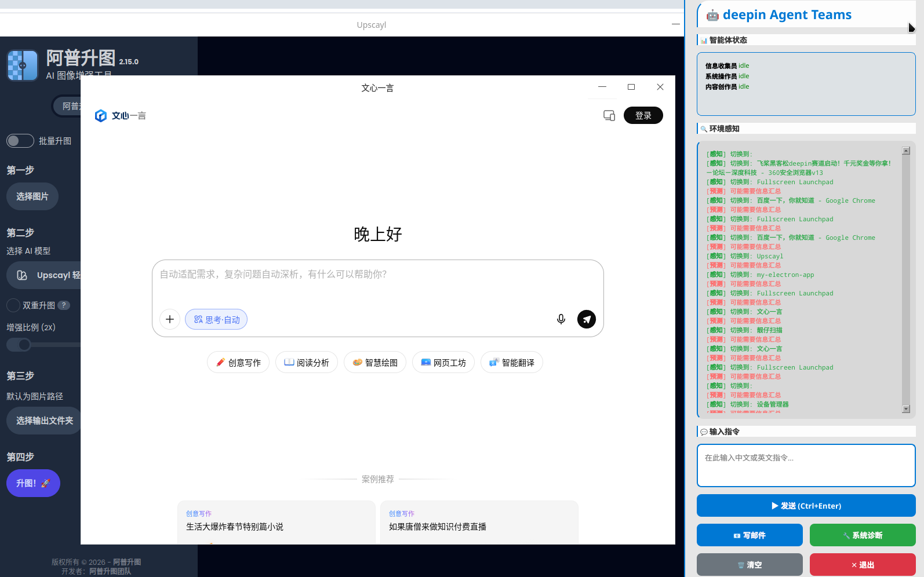
Task: Activate the microphone voice input icon
Action: (561, 319)
